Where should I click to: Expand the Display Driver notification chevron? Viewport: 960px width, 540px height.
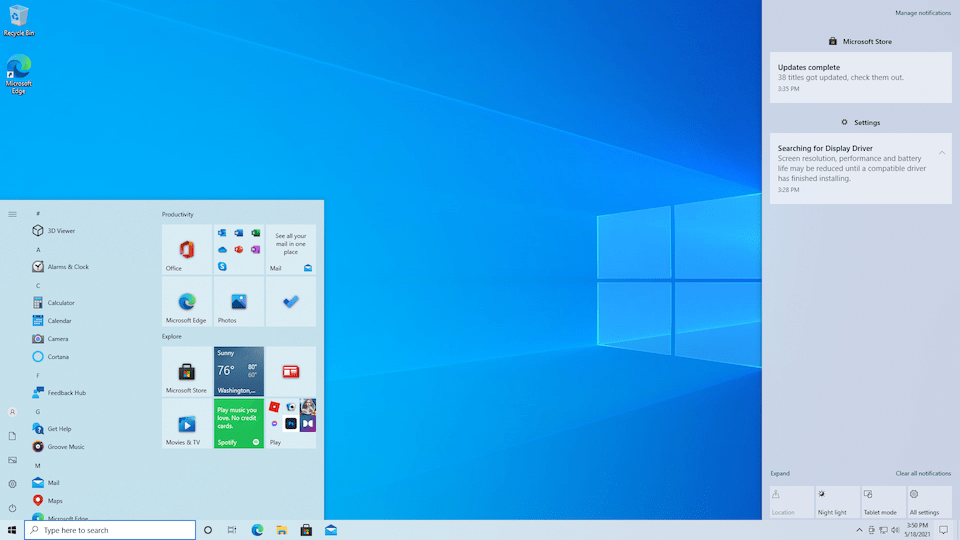[941, 153]
